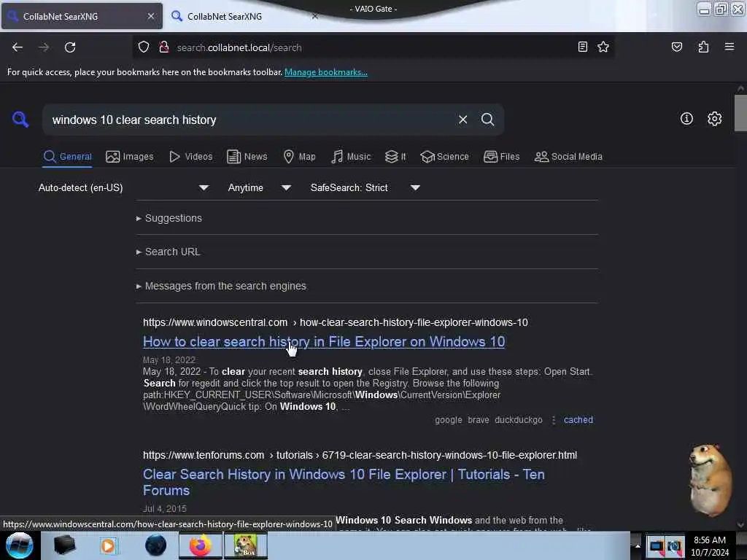Open the tracking protection shield icon

pos(144,47)
